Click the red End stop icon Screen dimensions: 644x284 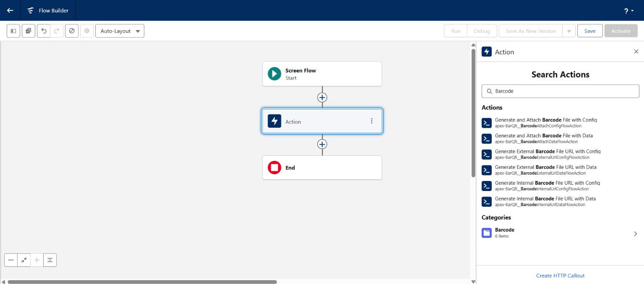pos(274,168)
